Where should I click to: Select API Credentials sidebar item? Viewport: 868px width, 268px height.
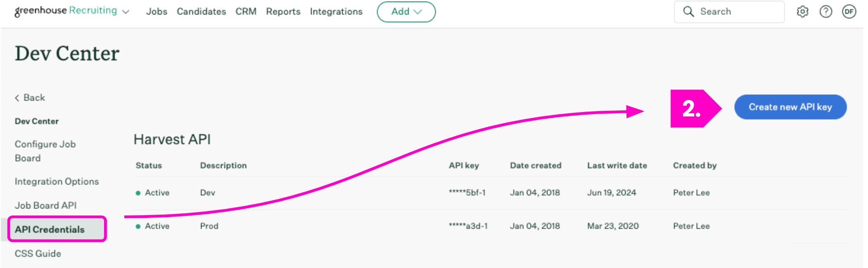click(50, 230)
